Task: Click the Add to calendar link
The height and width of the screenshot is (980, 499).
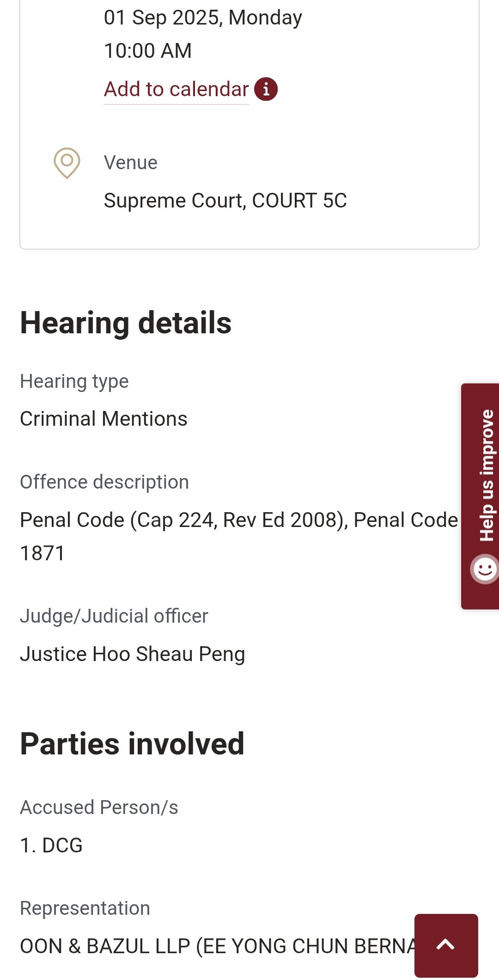Action: [176, 89]
